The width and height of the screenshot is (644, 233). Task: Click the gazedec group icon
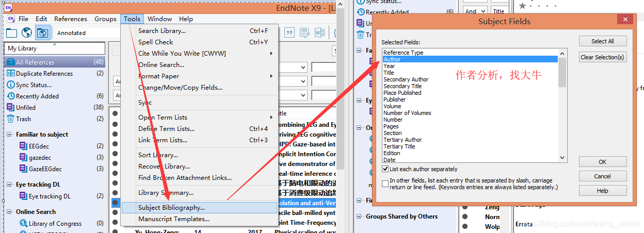(23, 157)
